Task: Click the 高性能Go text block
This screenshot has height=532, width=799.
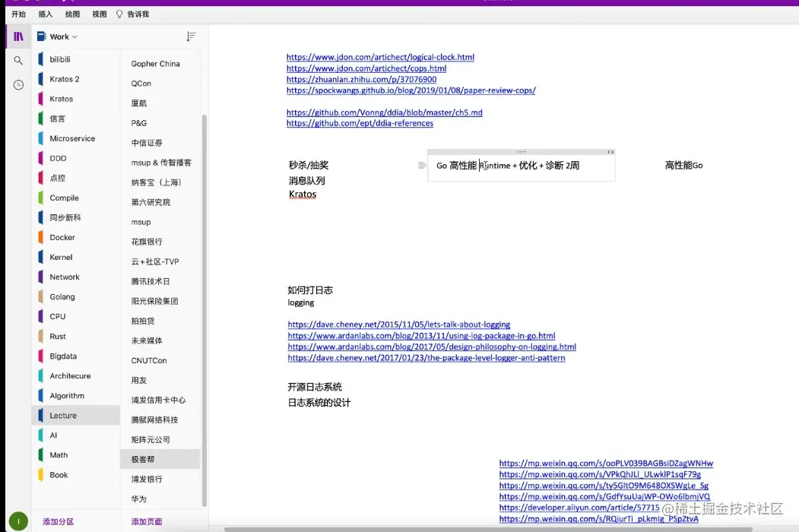Action: [x=684, y=165]
